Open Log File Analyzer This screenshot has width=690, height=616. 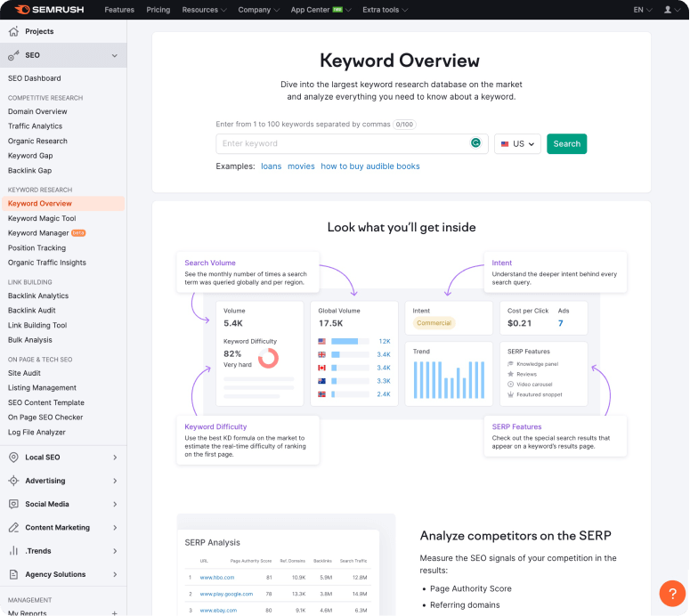pos(37,432)
